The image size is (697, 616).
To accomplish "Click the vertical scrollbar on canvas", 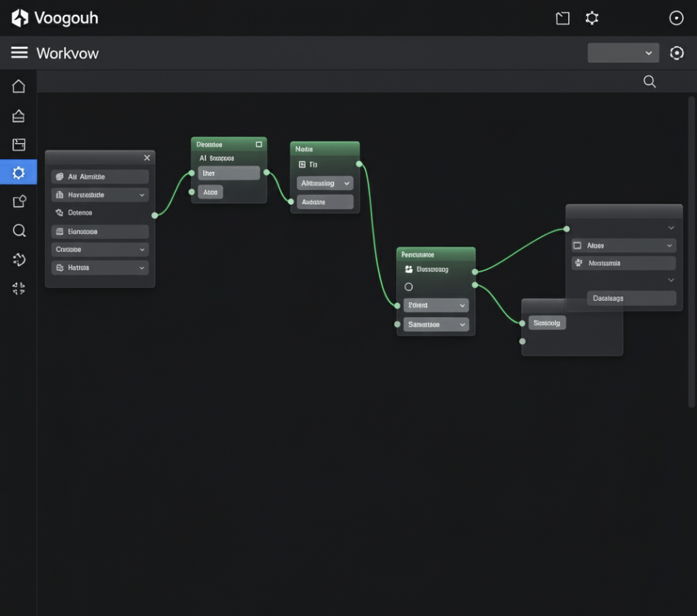I will (x=691, y=252).
